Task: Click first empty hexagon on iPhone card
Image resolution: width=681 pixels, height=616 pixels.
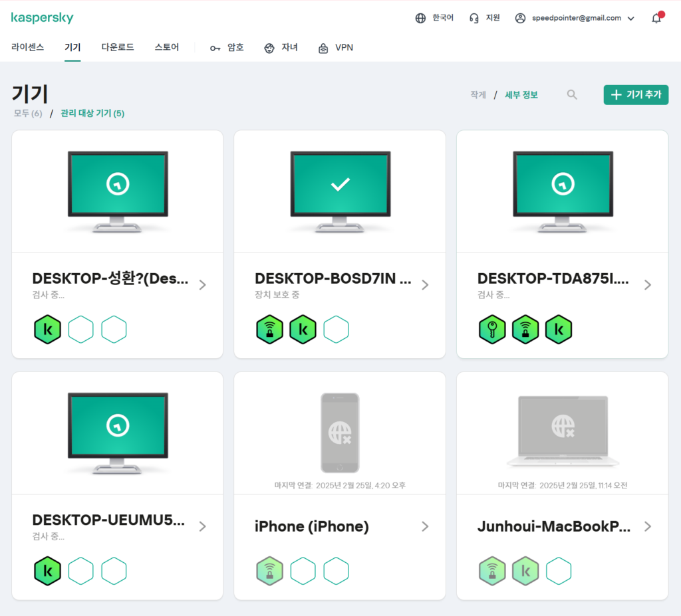Action: 303,571
